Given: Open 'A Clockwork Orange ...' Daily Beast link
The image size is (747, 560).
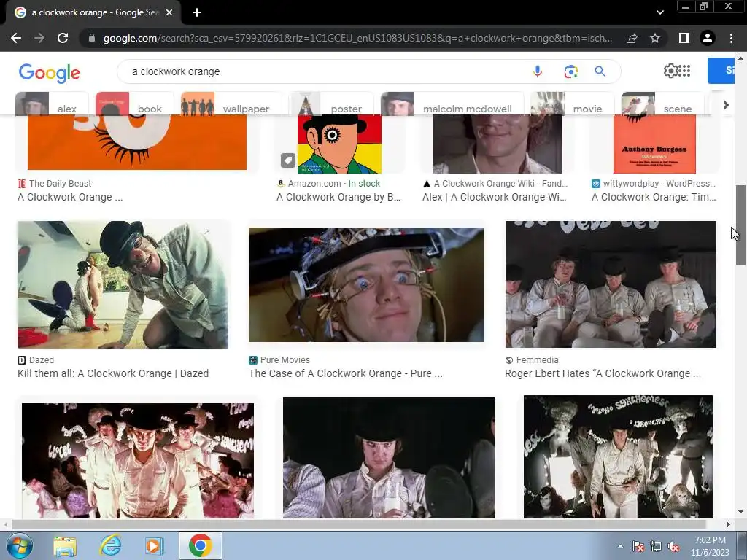Looking at the screenshot, I should coord(70,197).
